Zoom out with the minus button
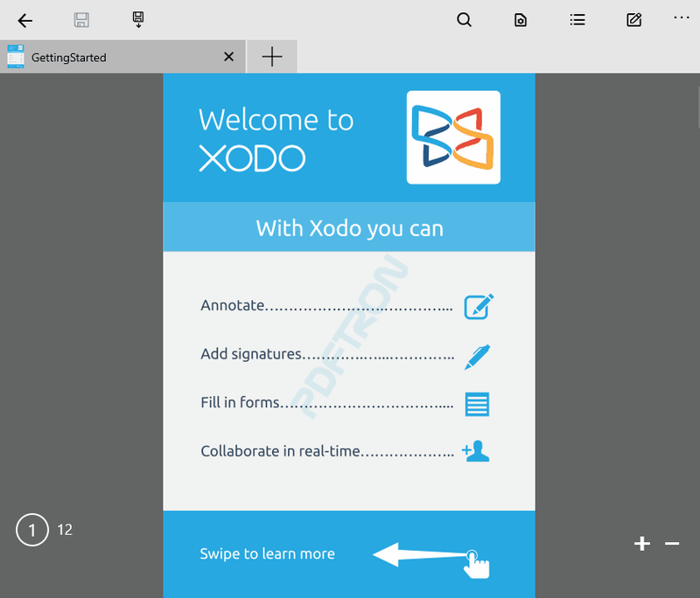 (672, 544)
